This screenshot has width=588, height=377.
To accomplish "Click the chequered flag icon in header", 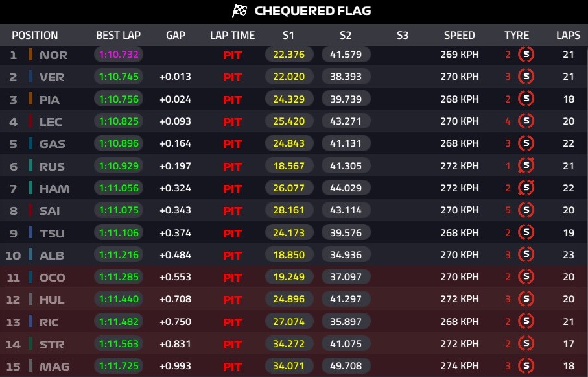I will [x=240, y=10].
